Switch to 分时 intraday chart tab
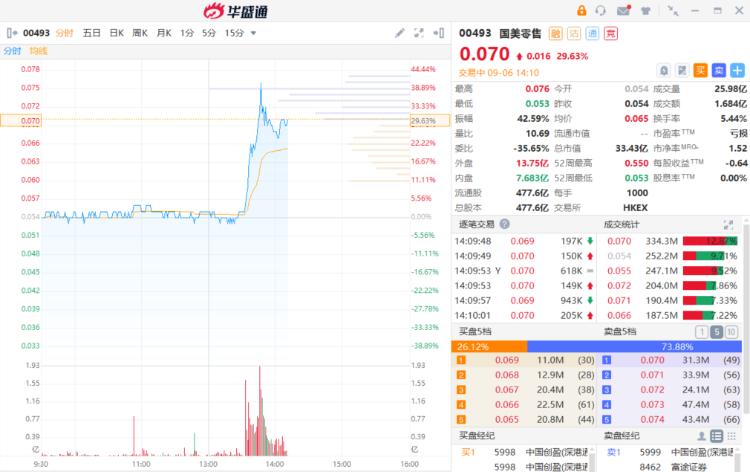This screenshot has width=750, height=472. tap(64, 33)
